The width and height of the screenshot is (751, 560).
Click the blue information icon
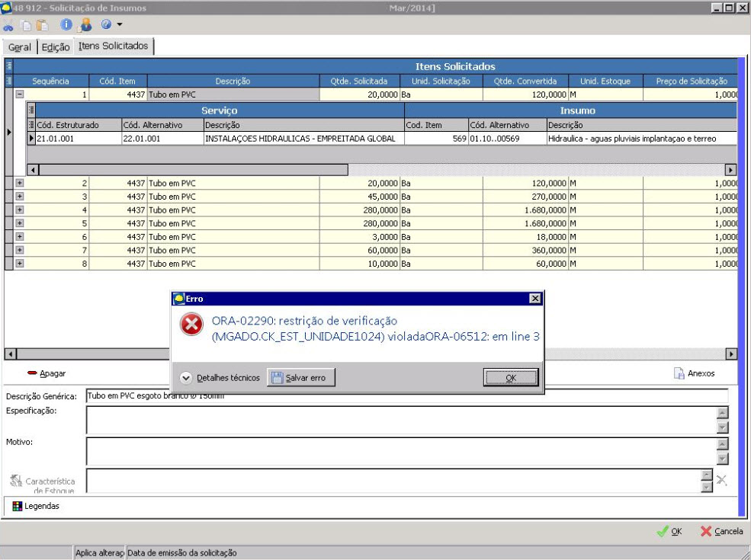pyautogui.click(x=66, y=25)
